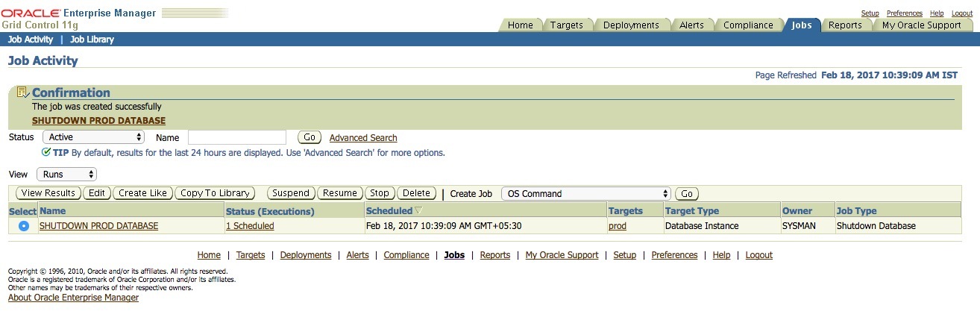The width and height of the screenshot is (980, 323).
Task: Click Go button next to Create Job
Action: tap(687, 193)
